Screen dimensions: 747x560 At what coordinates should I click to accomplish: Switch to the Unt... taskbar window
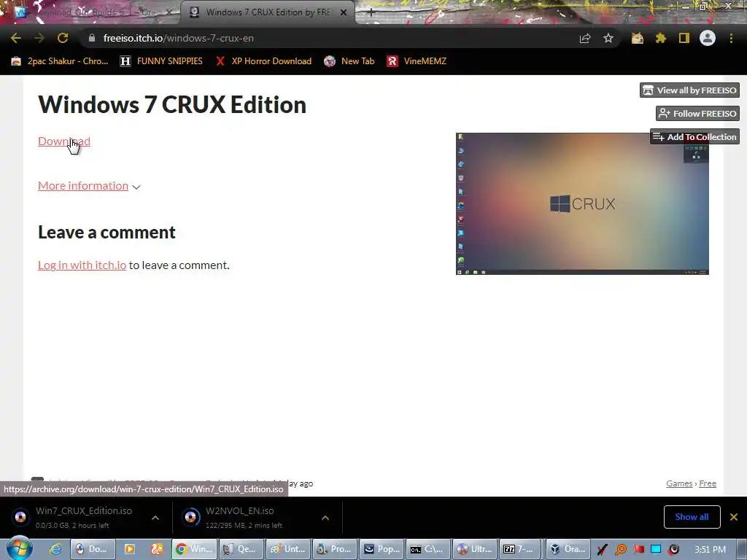point(288,549)
